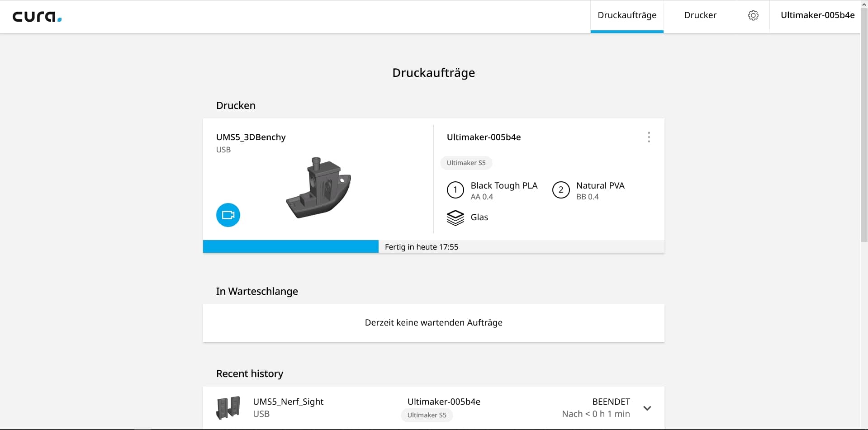Switch to the Druckaufträge tab
Image resolution: width=868 pixels, height=430 pixels.
(627, 15)
